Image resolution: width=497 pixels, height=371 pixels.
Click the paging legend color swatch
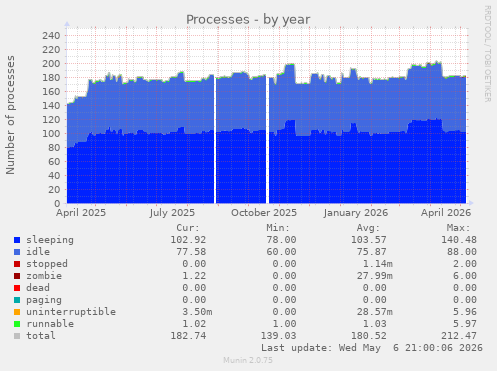click(x=17, y=300)
